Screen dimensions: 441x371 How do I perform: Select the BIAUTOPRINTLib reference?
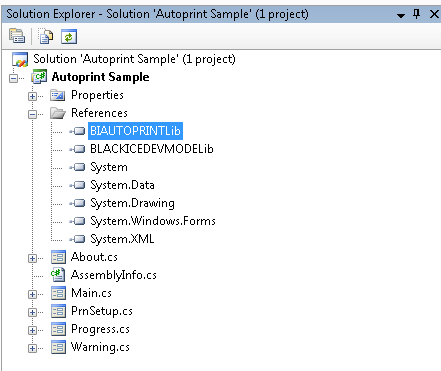click(135, 131)
